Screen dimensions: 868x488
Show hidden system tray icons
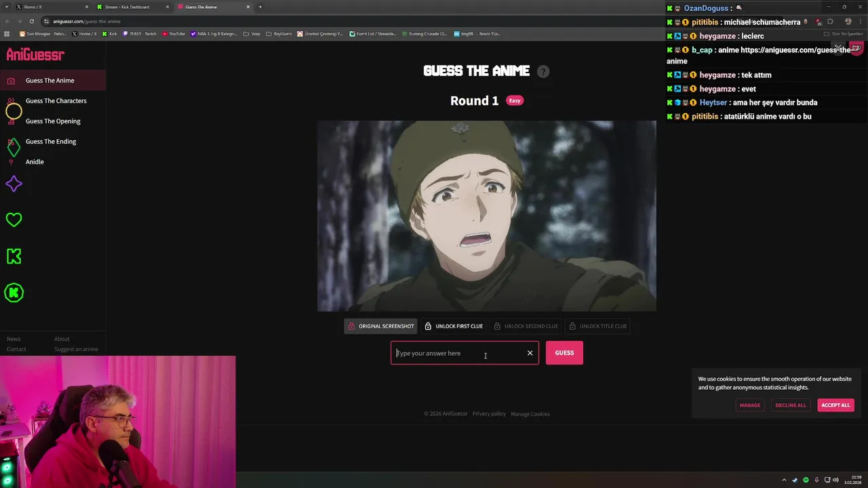(784, 480)
